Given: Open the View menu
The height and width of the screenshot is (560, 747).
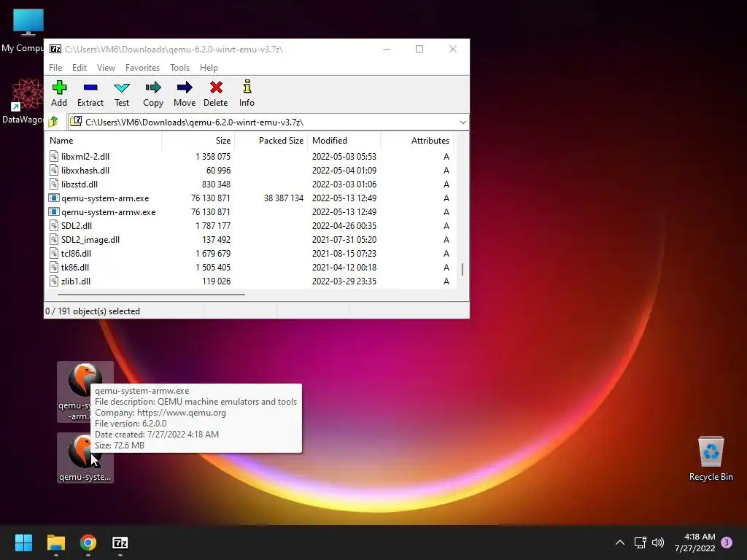Looking at the screenshot, I should pyautogui.click(x=106, y=68).
